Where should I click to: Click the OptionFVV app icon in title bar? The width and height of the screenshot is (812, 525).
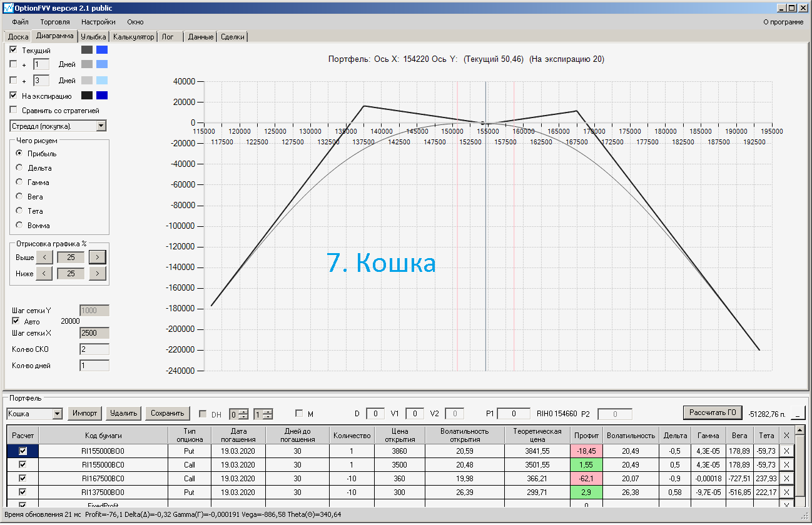pos(8,7)
